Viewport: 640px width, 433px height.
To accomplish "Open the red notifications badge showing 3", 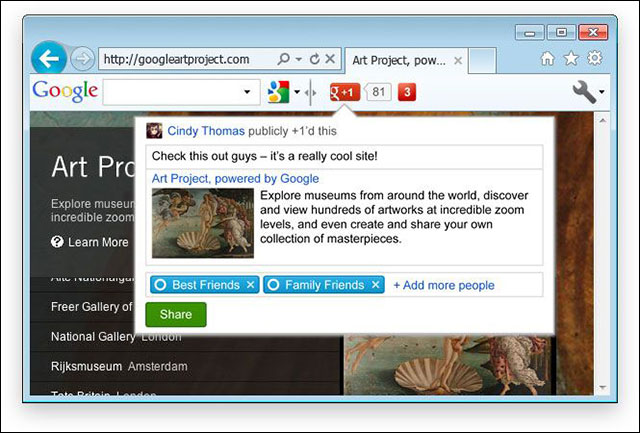I will coord(407,92).
